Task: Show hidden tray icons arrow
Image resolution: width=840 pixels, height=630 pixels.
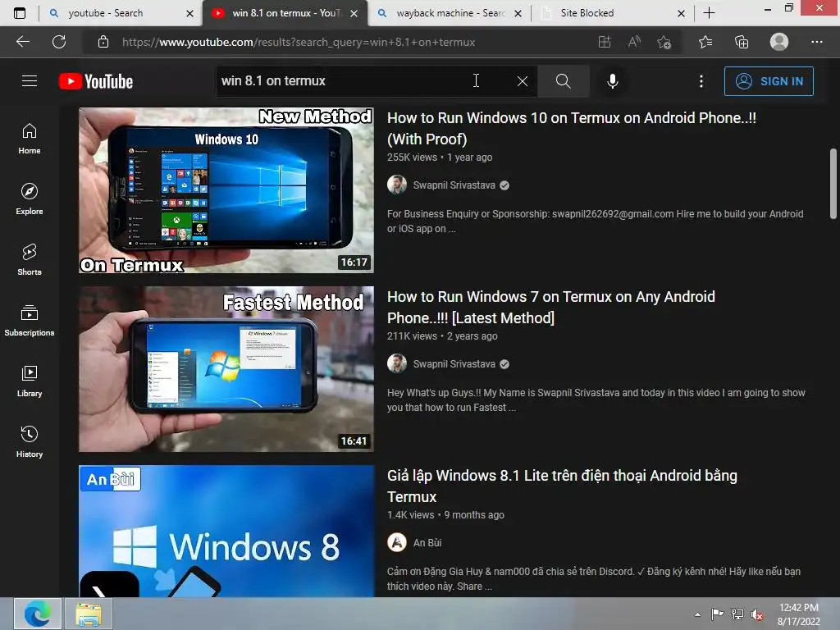Action: point(697,614)
